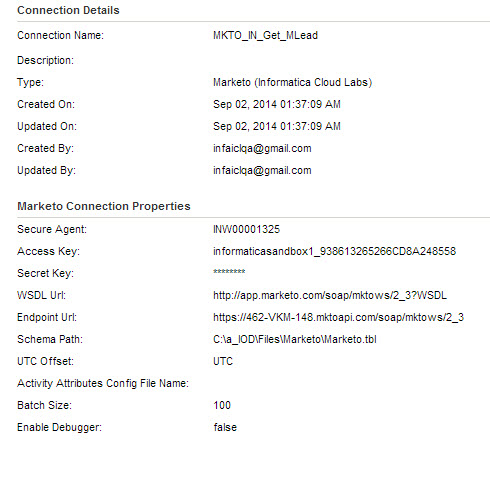Click the Batch Size value 100

pos(222,405)
